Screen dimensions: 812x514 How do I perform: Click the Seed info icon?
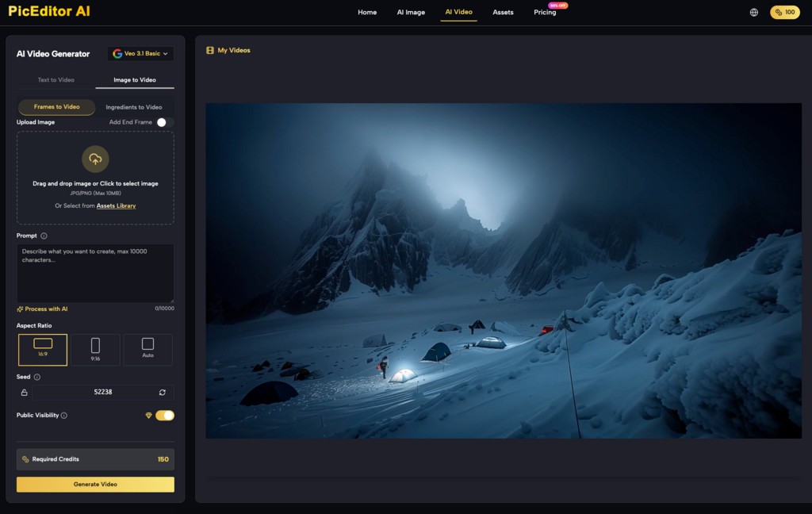tap(37, 378)
